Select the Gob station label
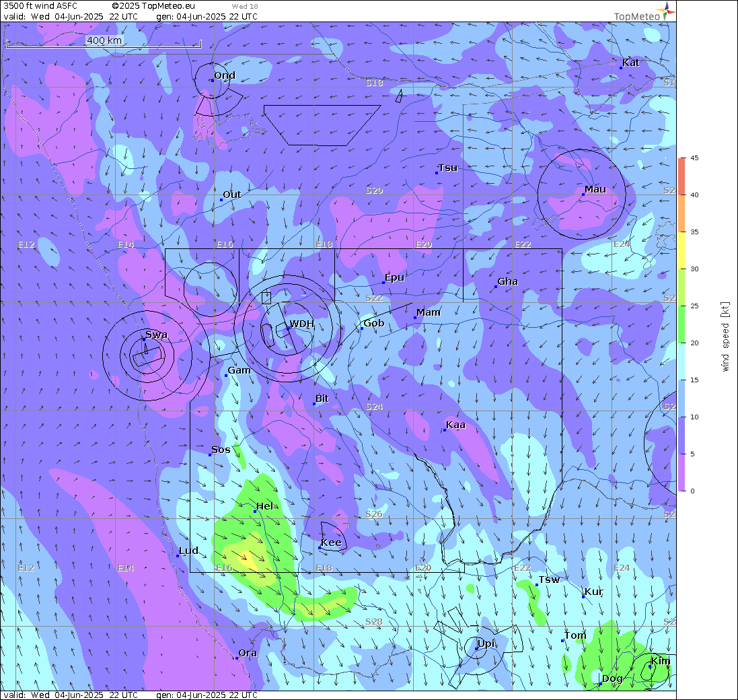 [373, 323]
